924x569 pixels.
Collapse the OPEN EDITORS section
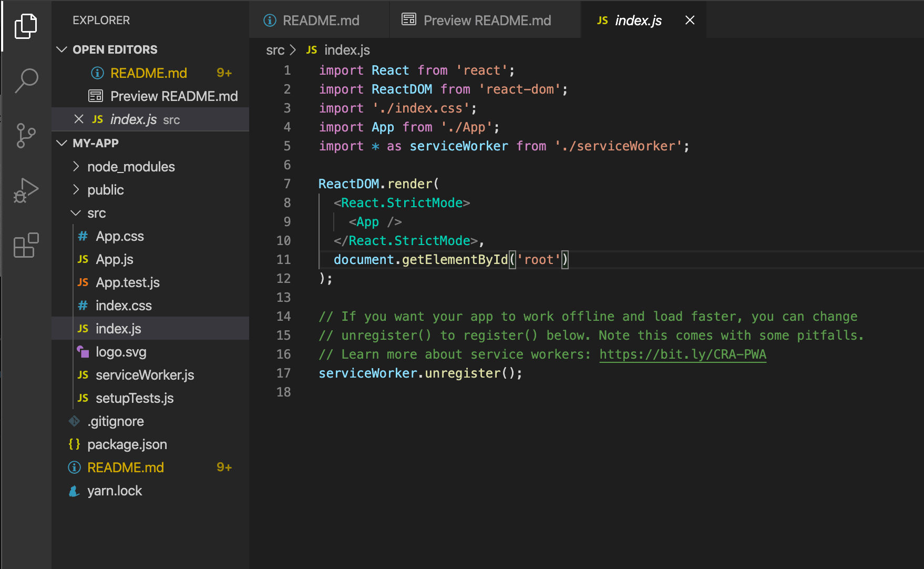[61, 49]
